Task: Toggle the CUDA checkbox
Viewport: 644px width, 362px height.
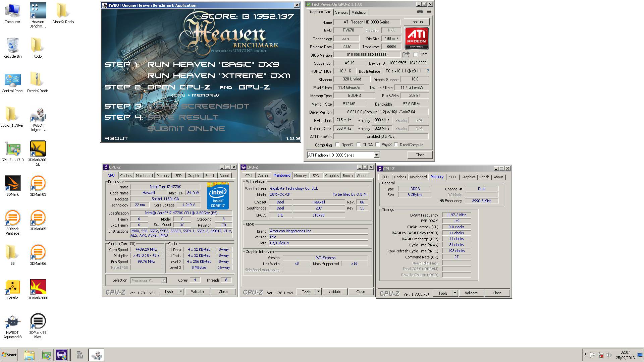Action: tap(359, 145)
